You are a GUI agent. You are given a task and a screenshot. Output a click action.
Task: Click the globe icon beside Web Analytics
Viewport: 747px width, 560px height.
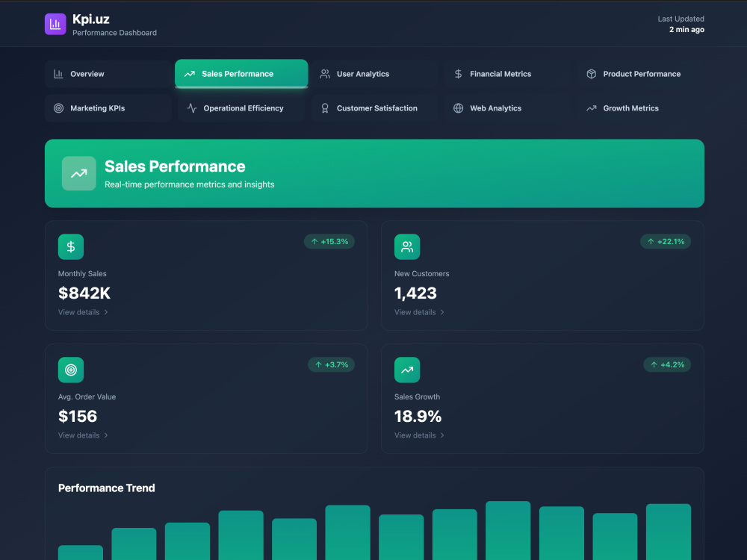pyautogui.click(x=459, y=108)
